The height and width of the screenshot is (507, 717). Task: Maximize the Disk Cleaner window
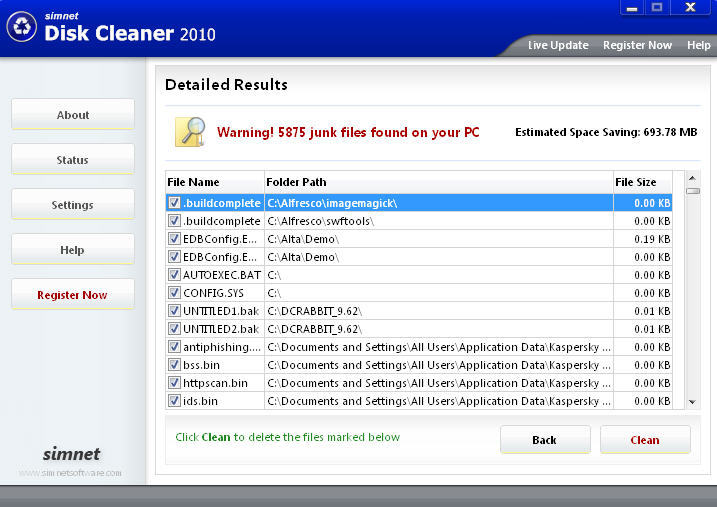pyautogui.click(x=657, y=7)
